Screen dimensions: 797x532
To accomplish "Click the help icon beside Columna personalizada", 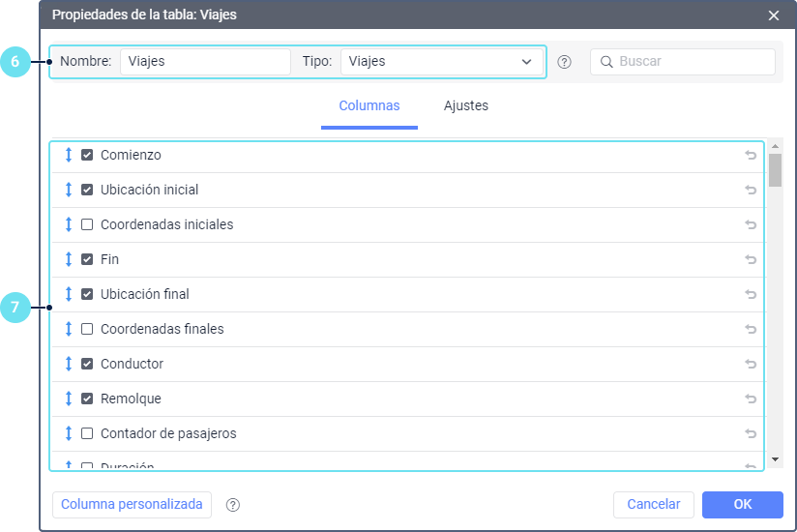I will pyautogui.click(x=233, y=505).
